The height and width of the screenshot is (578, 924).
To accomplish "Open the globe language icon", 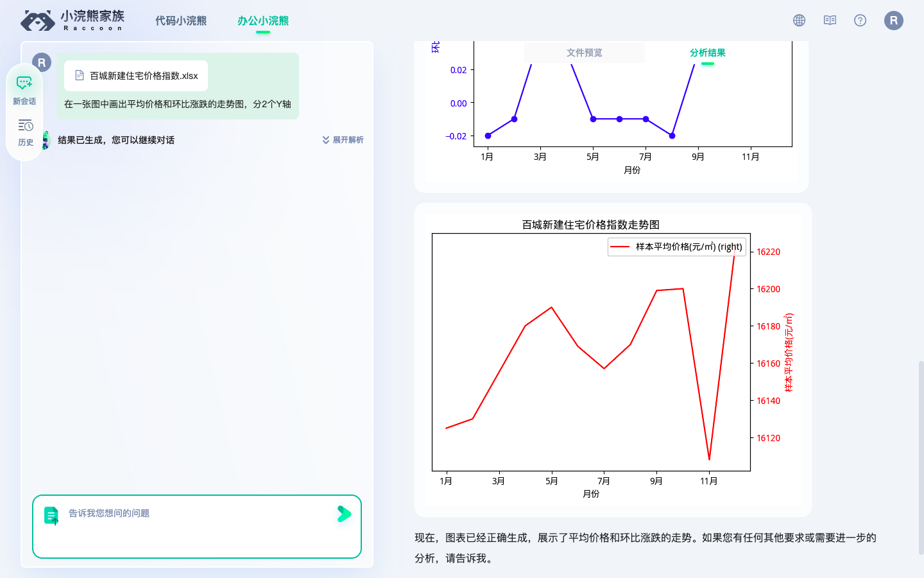I will pos(798,20).
